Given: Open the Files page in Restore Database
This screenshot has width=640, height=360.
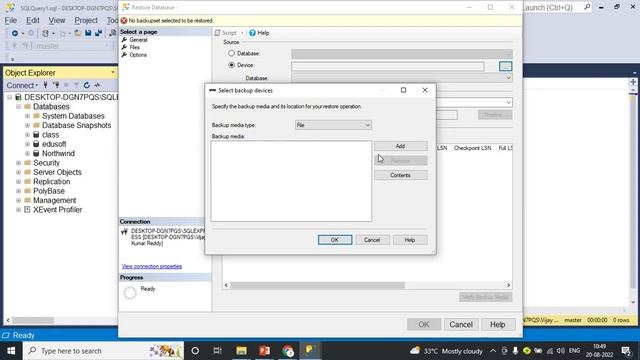Looking at the screenshot, I should point(134,47).
